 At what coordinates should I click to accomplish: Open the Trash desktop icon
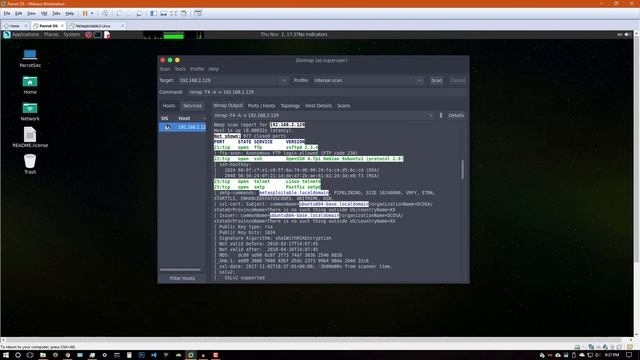pyautogui.click(x=30, y=164)
